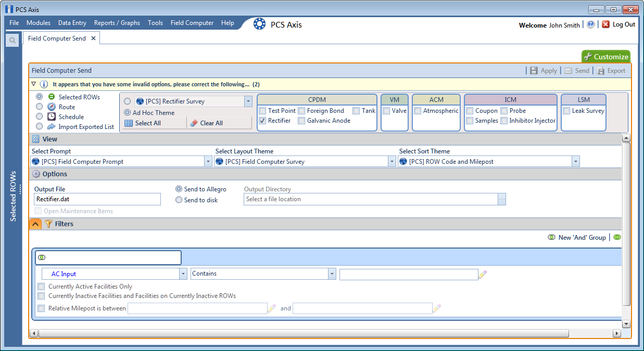Click the green Customize button

click(605, 57)
